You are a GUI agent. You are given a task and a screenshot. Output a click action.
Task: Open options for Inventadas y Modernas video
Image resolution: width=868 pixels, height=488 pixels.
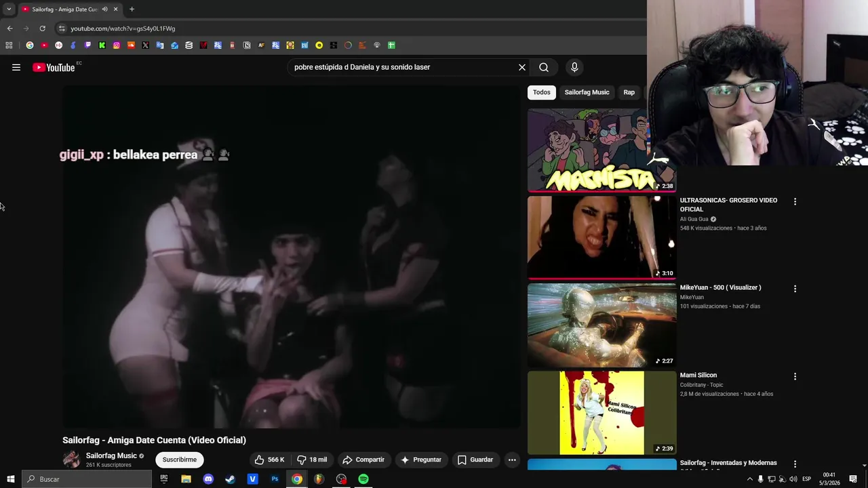(795, 464)
